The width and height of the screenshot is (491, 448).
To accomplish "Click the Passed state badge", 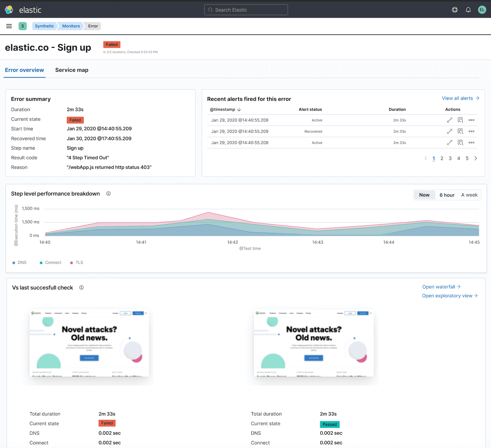I will (x=330, y=424).
